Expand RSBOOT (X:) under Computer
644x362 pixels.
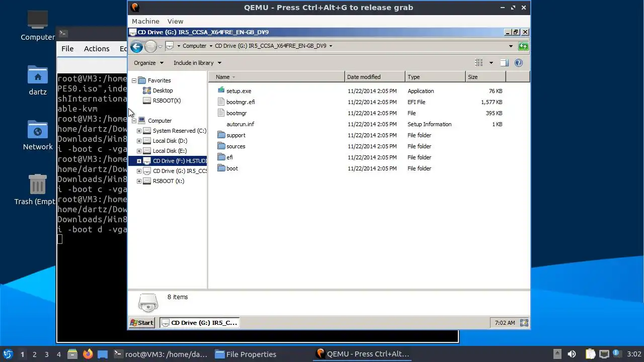pos(139,181)
